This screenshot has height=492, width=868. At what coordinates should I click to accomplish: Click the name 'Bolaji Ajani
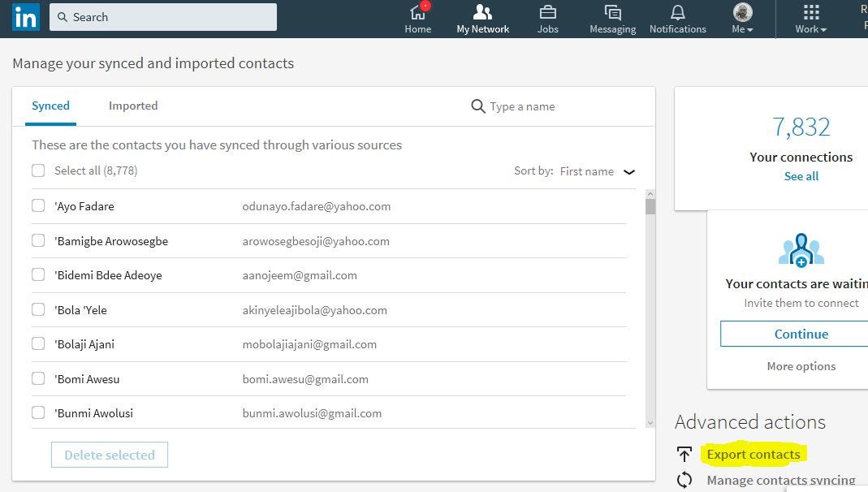point(84,344)
